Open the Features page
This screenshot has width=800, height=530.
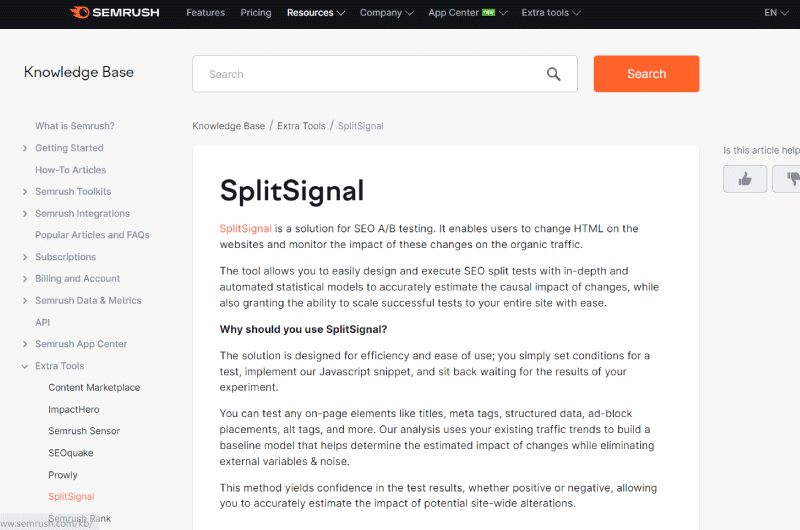click(205, 12)
